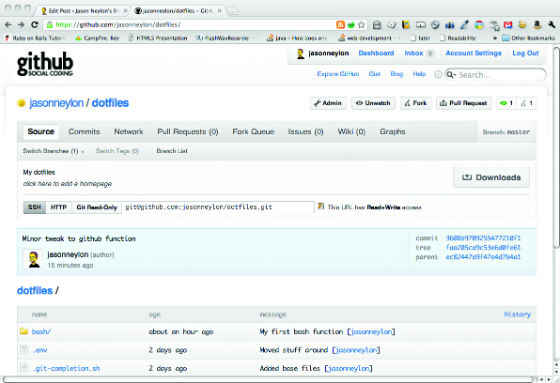The image size is (560, 383).
Task: Click the GitHub Social Coding logo
Action: 45,64
